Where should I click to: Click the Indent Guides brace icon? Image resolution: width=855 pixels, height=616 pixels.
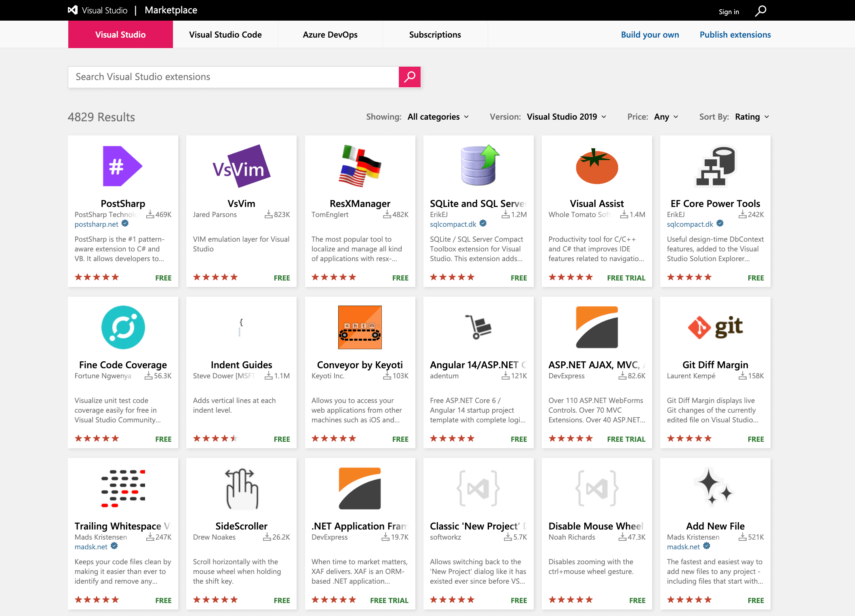tap(241, 327)
